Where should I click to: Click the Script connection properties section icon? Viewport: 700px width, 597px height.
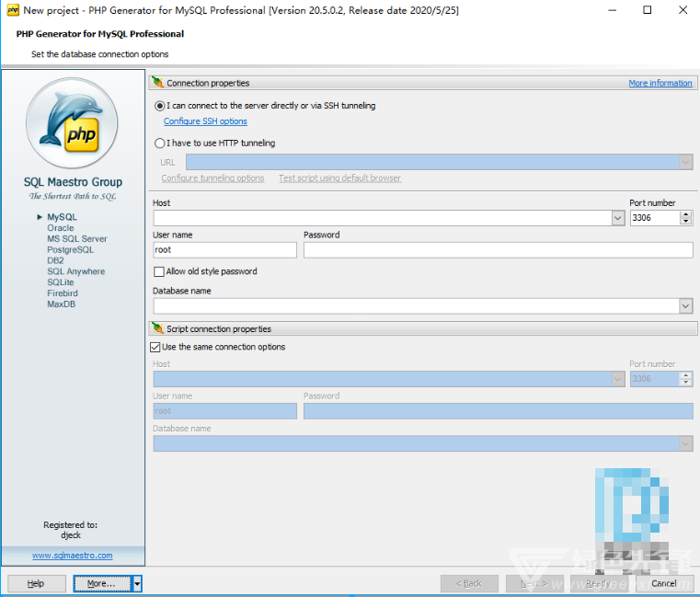(157, 328)
